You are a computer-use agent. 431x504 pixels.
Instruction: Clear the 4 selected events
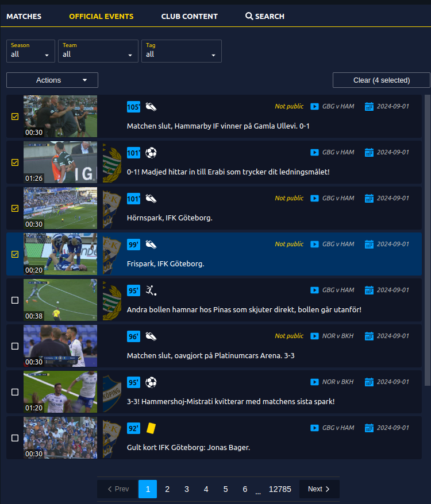382,80
